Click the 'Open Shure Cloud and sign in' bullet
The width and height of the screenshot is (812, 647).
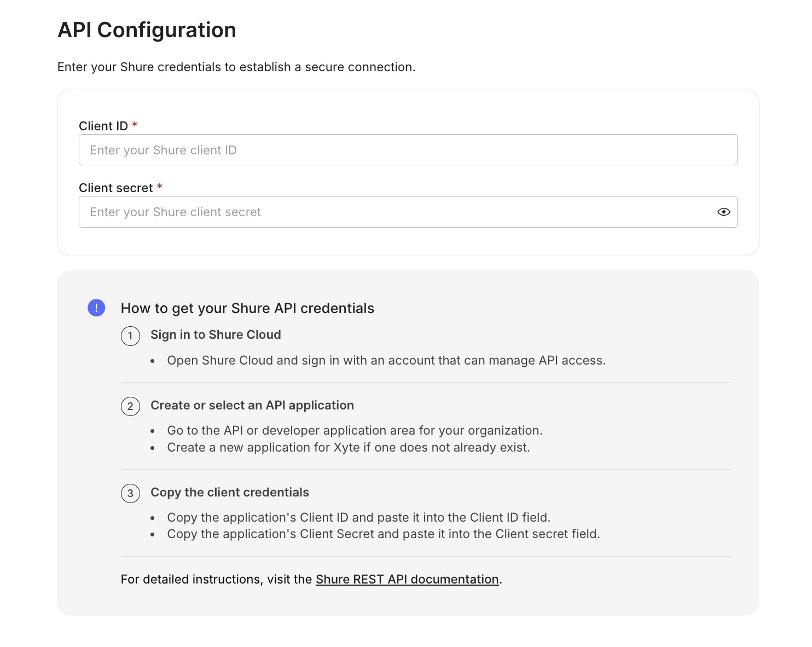[386, 360]
